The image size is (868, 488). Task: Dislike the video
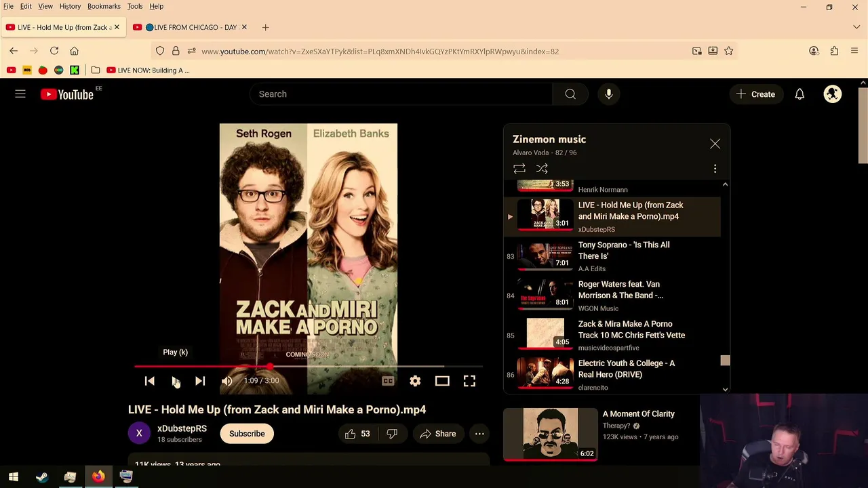pyautogui.click(x=392, y=434)
